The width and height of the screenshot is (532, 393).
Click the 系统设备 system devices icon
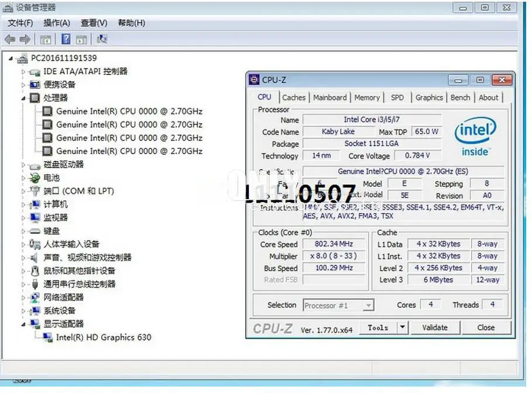[35, 311]
